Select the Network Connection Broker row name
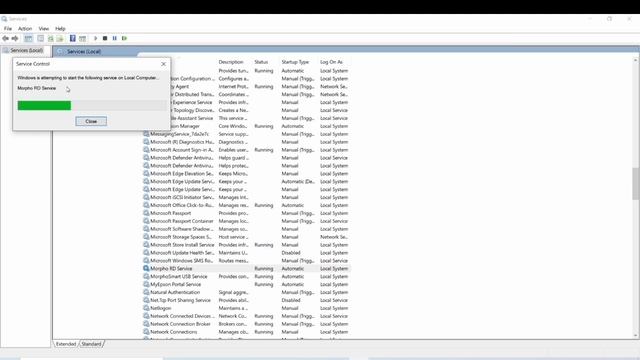Screen dimensions: 640x360 [180, 324]
